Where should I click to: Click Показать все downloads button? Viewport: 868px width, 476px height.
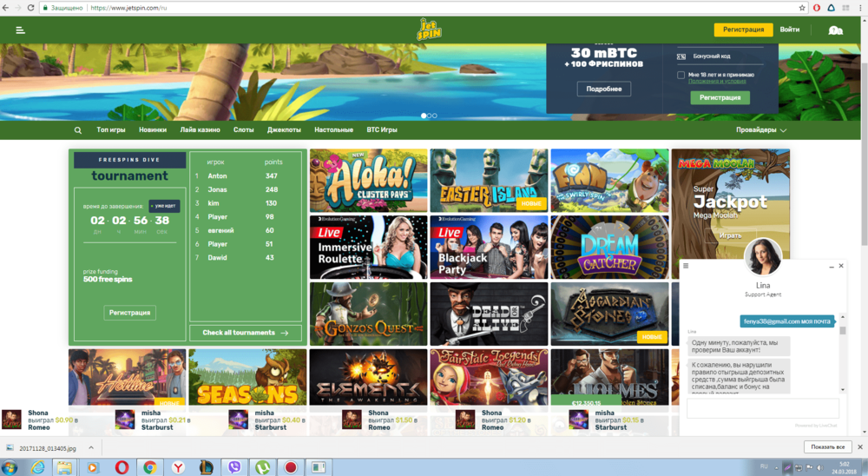tap(827, 446)
